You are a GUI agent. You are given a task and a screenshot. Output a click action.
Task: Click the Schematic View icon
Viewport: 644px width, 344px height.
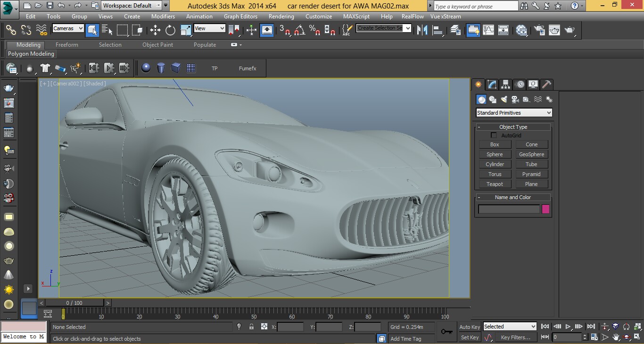504,30
